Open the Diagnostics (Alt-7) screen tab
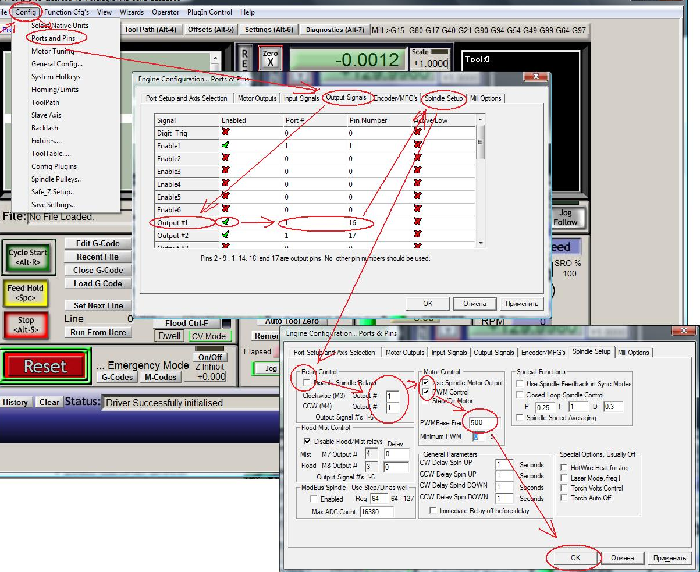The height and width of the screenshot is (572, 700). pos(335,30)
